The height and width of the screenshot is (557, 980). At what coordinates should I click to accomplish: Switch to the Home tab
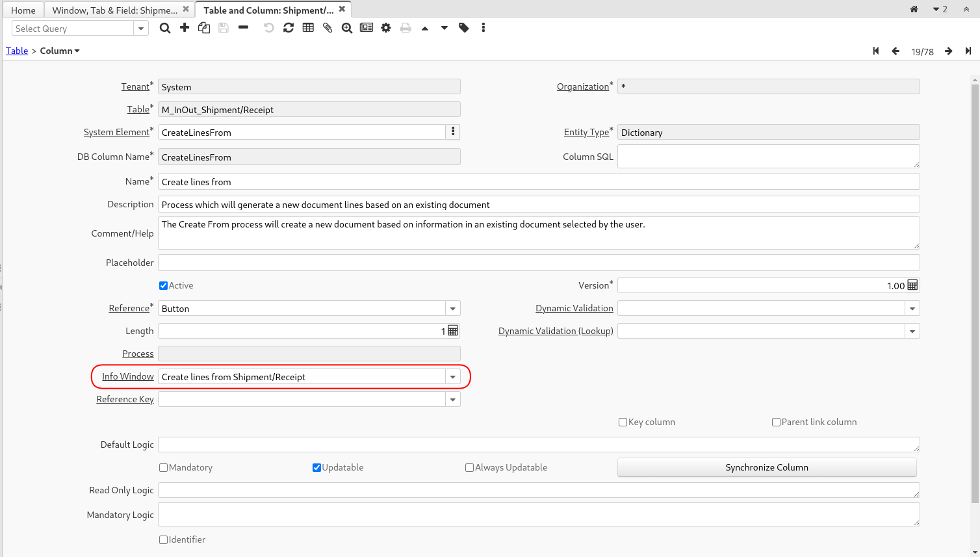pyautogui.click(x=23, y=10)
